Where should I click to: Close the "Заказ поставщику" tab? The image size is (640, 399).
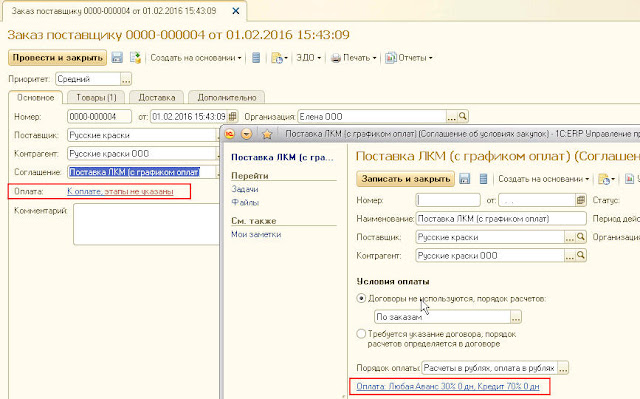236,11
